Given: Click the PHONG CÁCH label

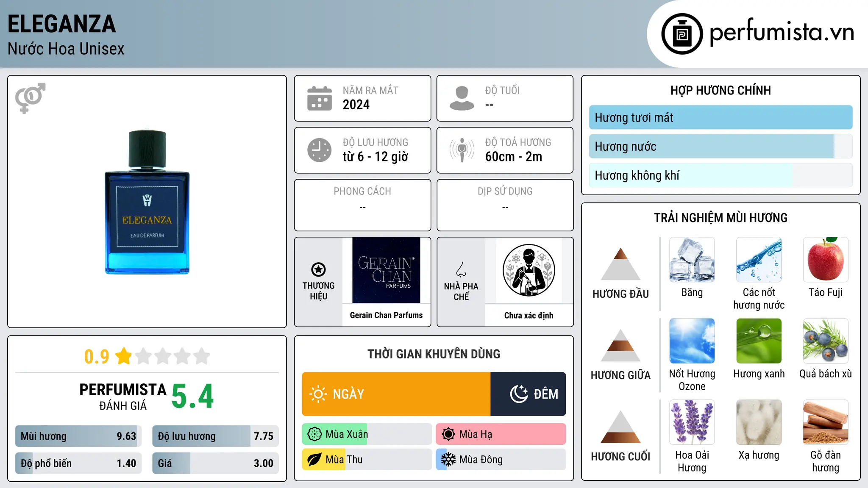Looking at the screenshot, I should point(362,191).
